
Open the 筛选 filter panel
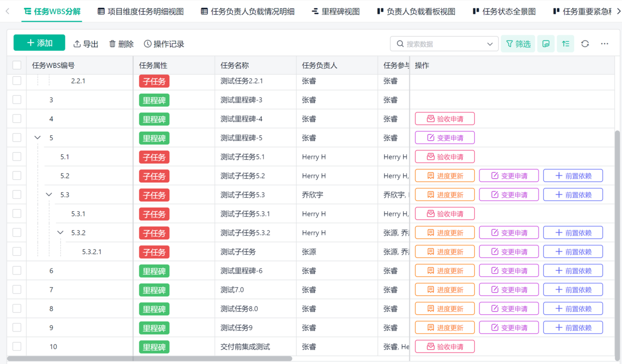click(518, 44)
